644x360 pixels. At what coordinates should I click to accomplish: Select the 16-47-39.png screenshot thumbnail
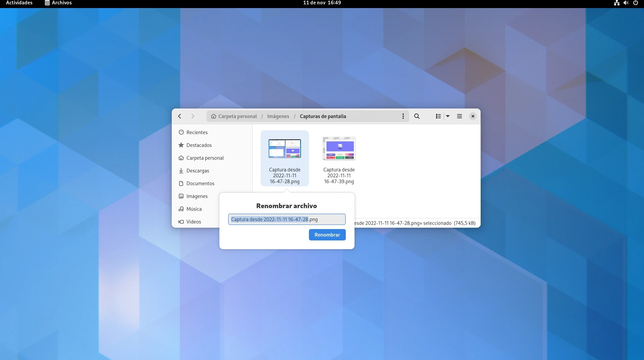[x=339, y=149]
